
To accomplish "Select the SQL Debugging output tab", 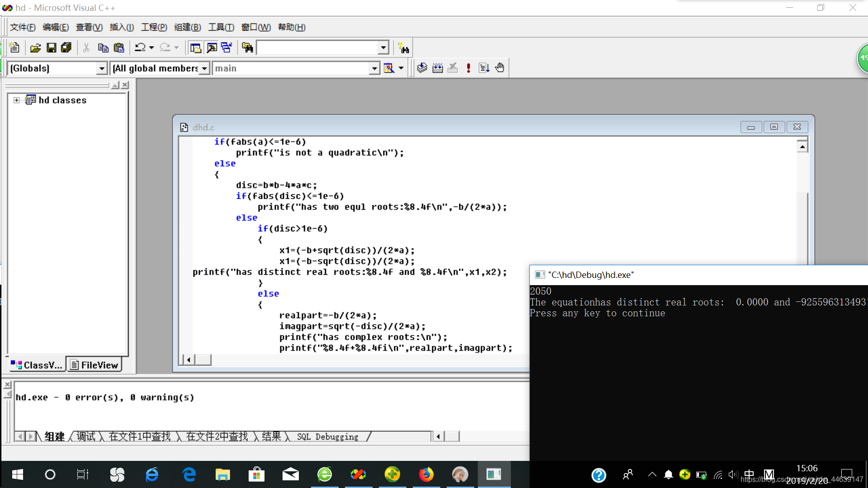I will point(328,436).
